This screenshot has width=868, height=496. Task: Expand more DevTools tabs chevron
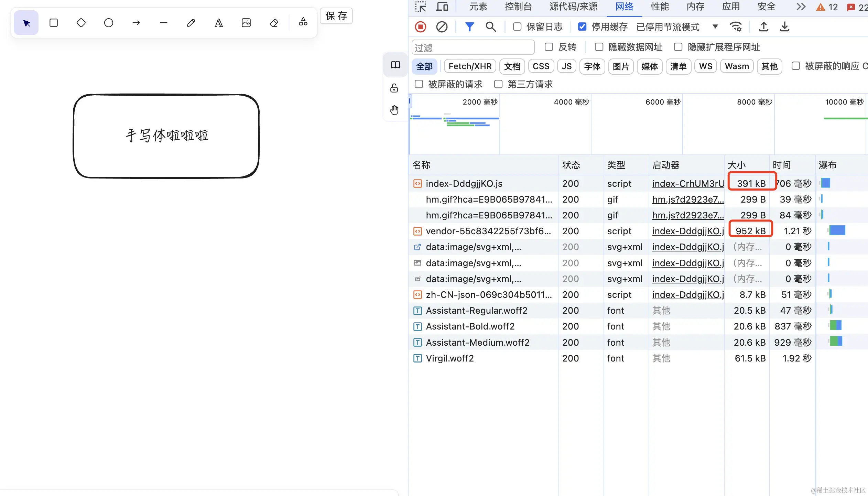coord(801,7)
